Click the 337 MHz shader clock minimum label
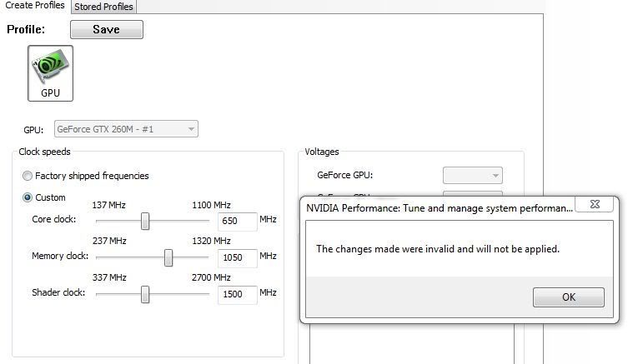Viewport: 643px width, 364px height. tap(109, 277)
